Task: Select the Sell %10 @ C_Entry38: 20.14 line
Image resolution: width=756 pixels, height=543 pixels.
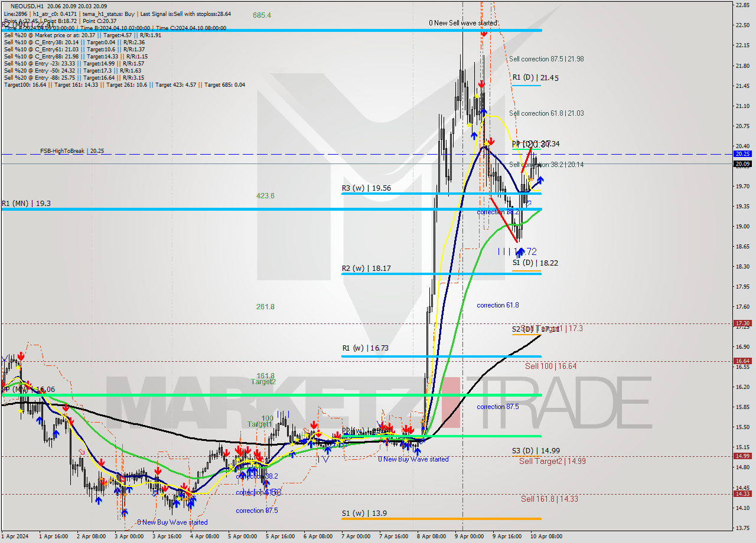Action: (x=74, y=42)
